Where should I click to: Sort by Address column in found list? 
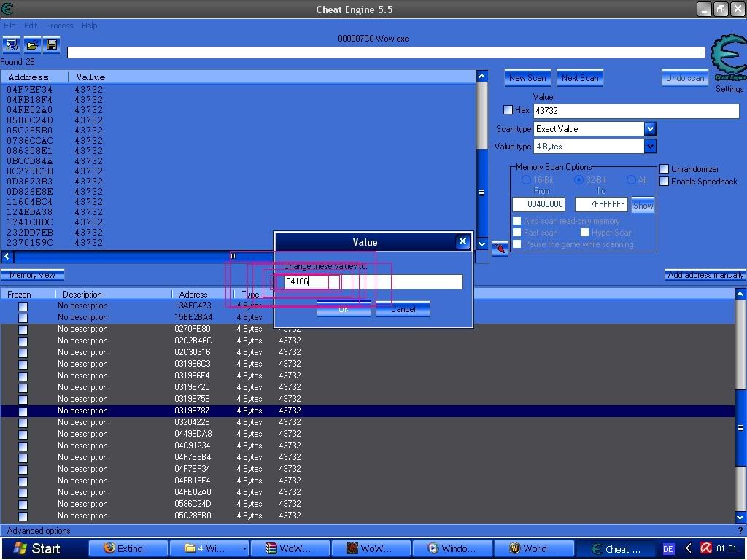(x=35, y=77)
